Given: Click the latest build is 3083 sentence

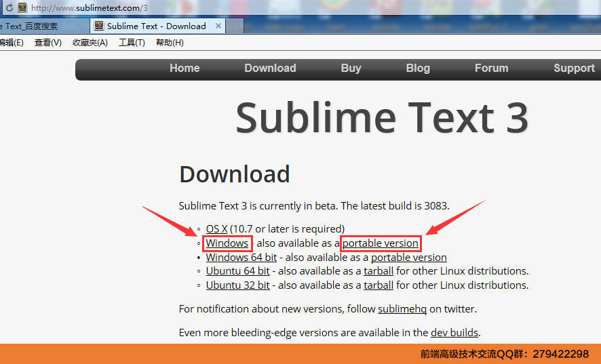Looking at the screenshot, I should [395, 206].
